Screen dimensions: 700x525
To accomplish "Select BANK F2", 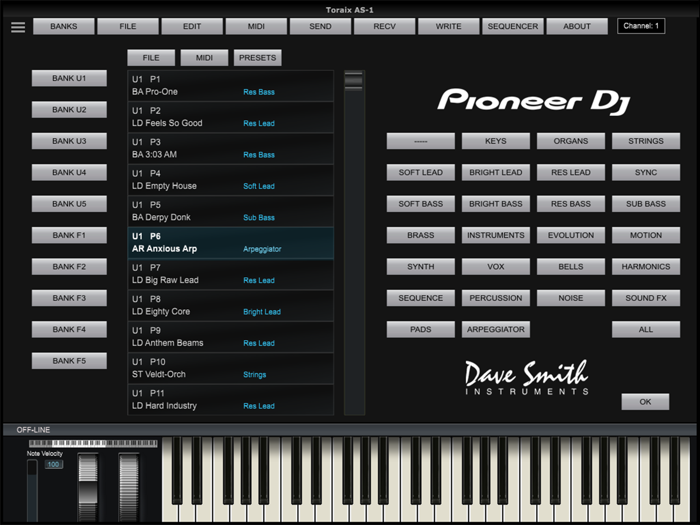I will click(69, 267).
